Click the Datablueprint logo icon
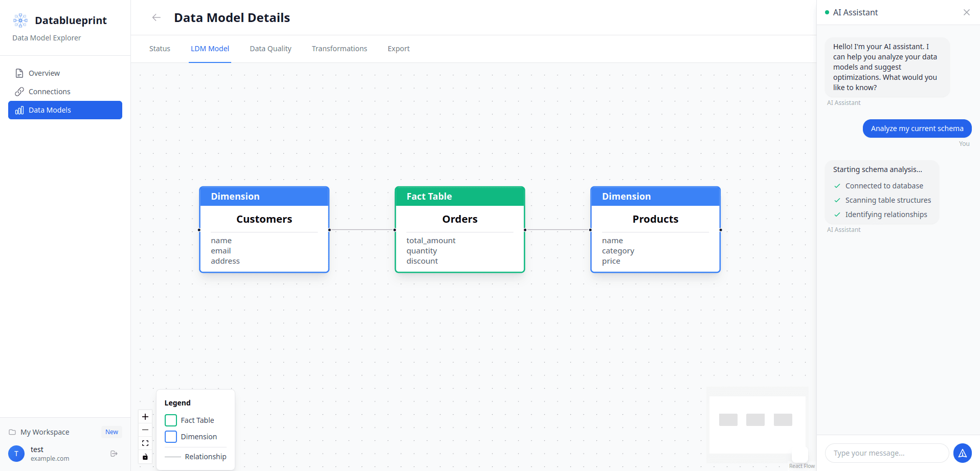This screenshot has width=980, height=471. 20,20
